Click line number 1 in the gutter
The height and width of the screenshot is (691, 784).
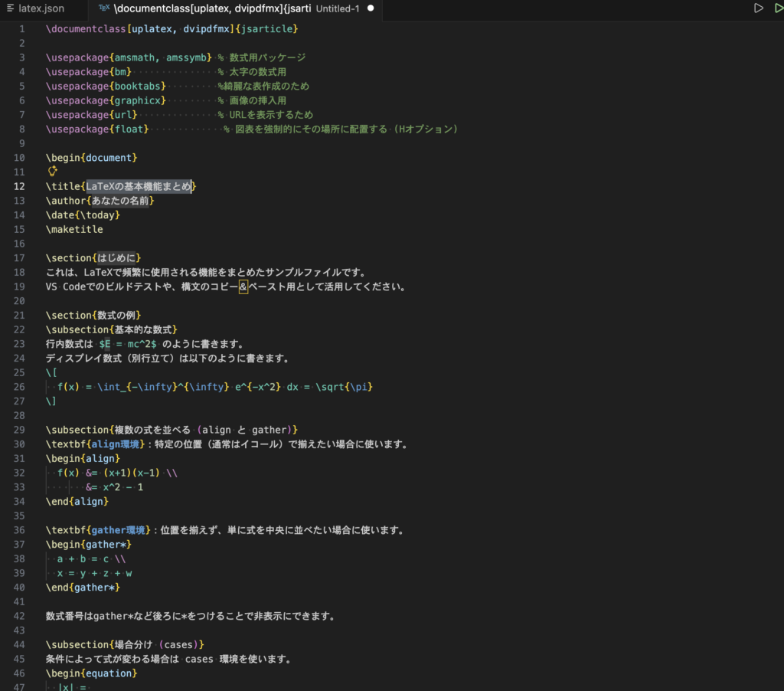pyautogui.click(x=22, y=29)
